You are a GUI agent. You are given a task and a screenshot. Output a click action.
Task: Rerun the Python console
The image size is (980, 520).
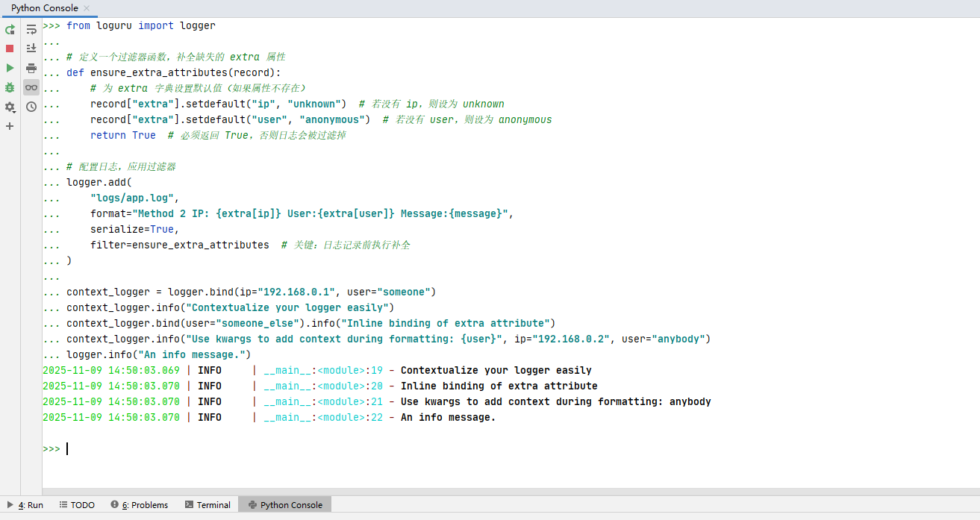[x=10, y=31]
